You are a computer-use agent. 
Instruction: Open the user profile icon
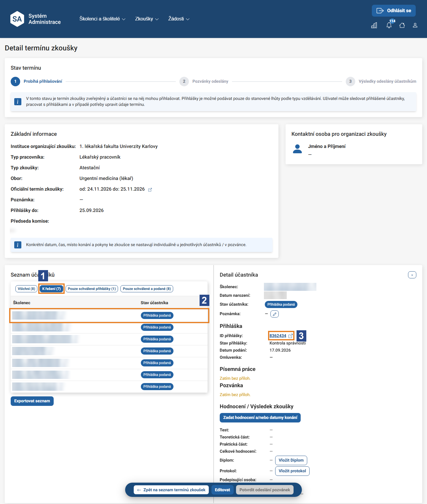(415, 25)
